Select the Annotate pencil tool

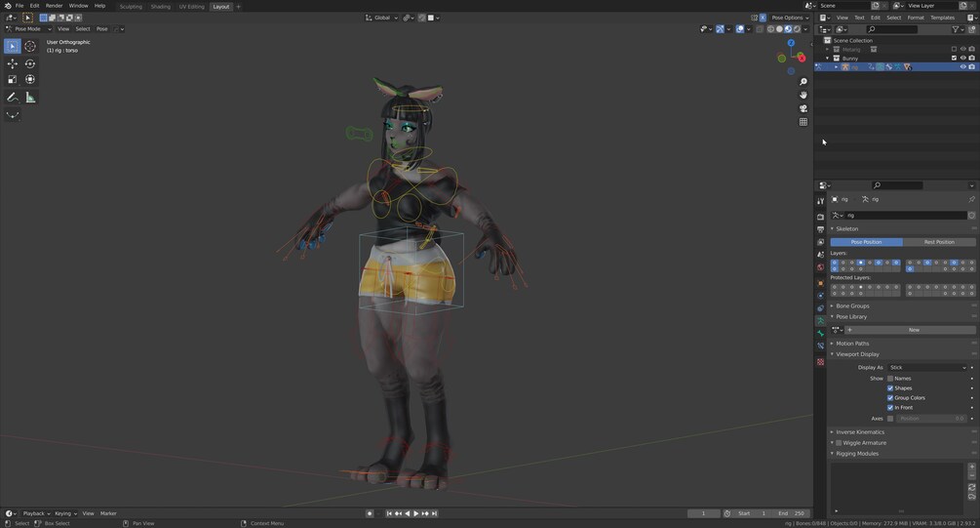click(x=12, y=97)
